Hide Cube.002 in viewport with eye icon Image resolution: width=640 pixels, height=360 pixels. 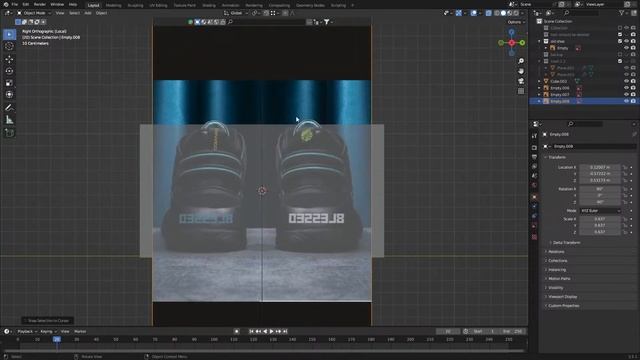click(627, 81)
